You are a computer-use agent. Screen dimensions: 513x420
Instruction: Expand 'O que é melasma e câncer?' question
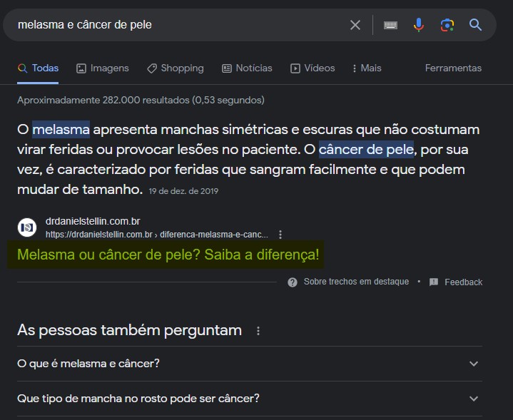[x=249, y=364]
